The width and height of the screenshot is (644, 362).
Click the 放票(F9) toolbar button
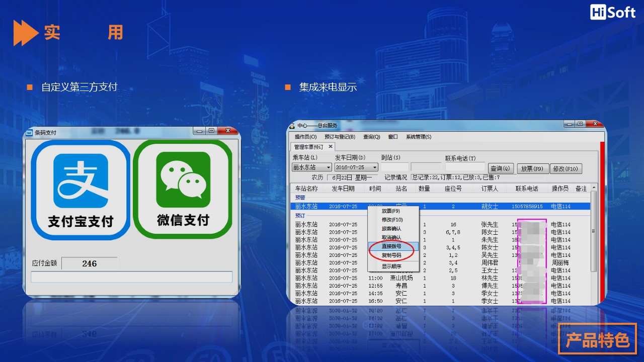coord(533,168)
